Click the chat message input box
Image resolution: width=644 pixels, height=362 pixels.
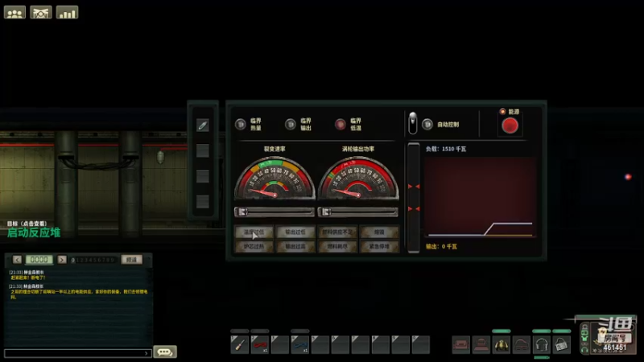pos(77,353)
